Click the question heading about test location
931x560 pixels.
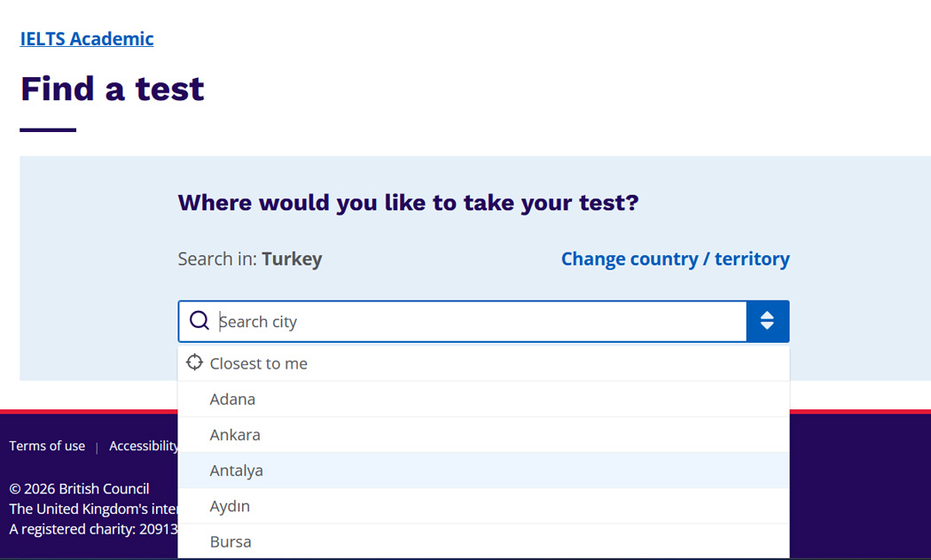coord(408,202)
